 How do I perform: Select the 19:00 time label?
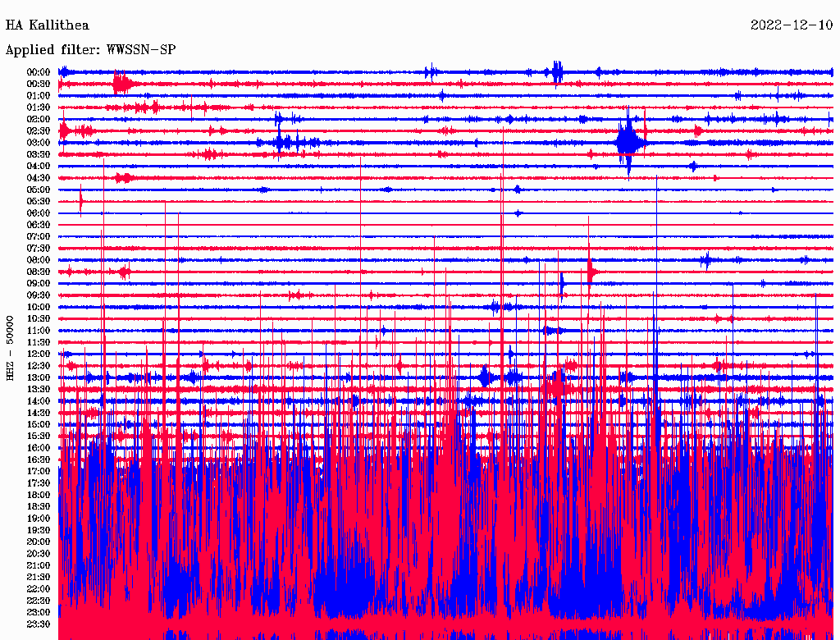(x=39, y=519)
